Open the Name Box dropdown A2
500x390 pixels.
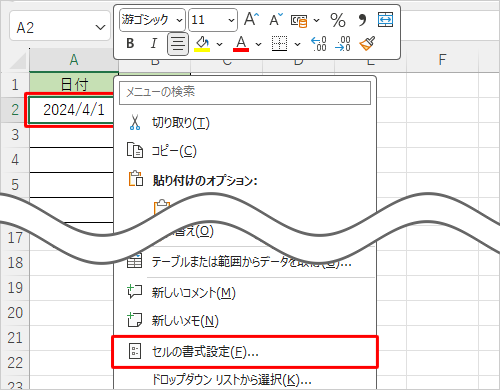point(100,27)
